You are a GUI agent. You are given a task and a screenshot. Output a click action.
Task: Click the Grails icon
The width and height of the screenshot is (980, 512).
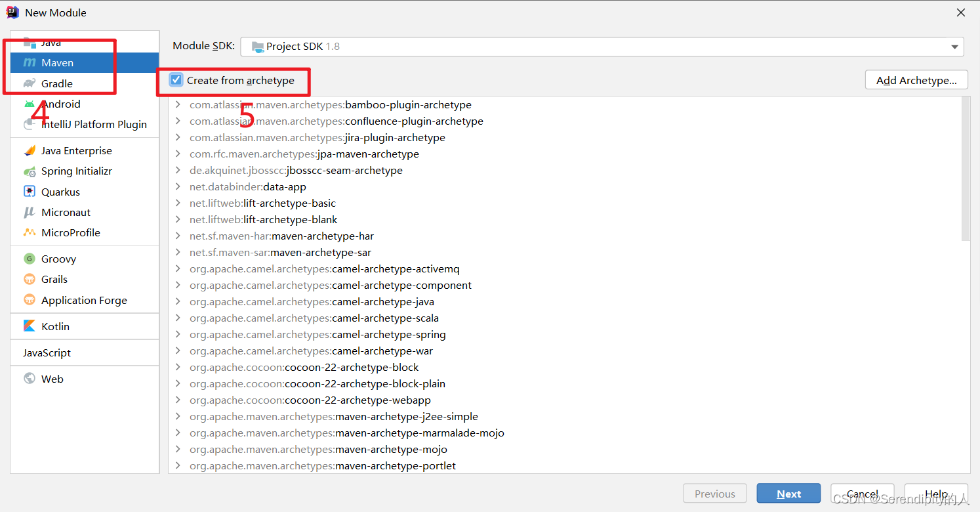(30, 279)
